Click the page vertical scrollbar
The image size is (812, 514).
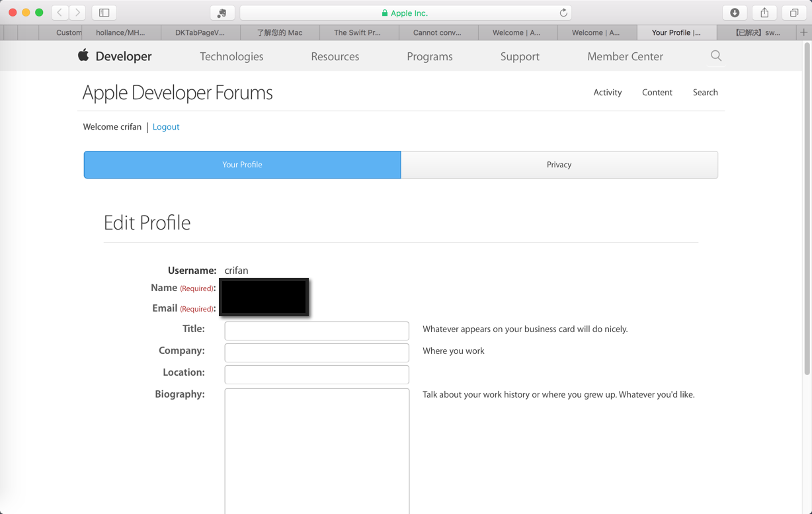click(x=807, y=210)
